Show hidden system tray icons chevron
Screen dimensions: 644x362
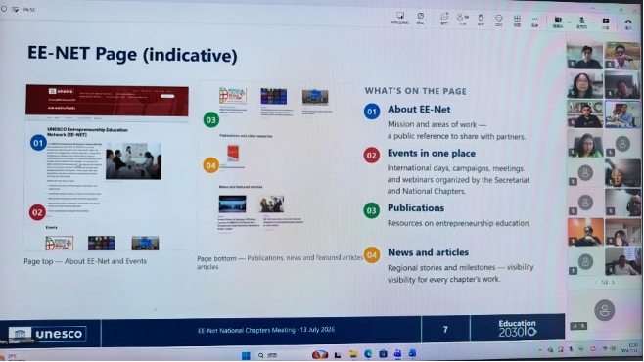[x=540, y=350]
